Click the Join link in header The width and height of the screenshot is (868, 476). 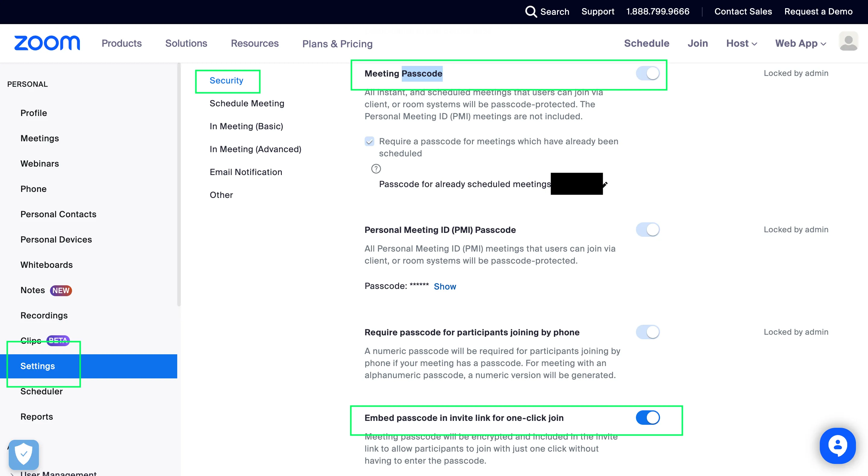point(697,43)
